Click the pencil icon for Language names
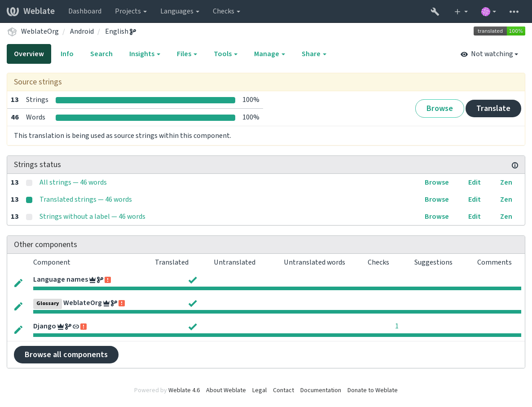Image resolution: width=532 pixels, height=407 pixels. point(18,283)
